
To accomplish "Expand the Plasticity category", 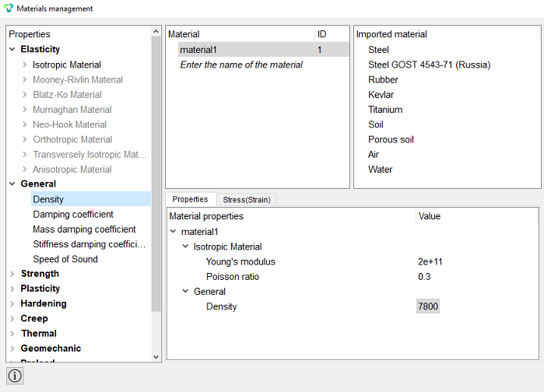I will (x=12, y=289).
